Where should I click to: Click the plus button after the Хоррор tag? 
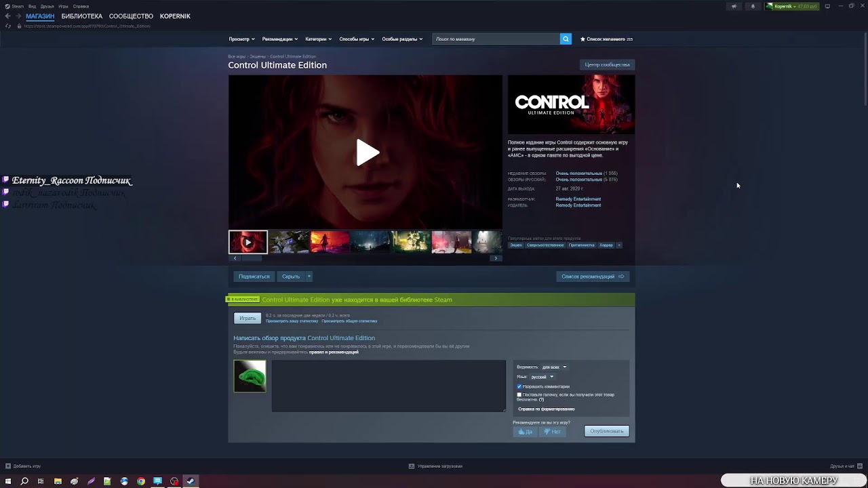(618, 245)
